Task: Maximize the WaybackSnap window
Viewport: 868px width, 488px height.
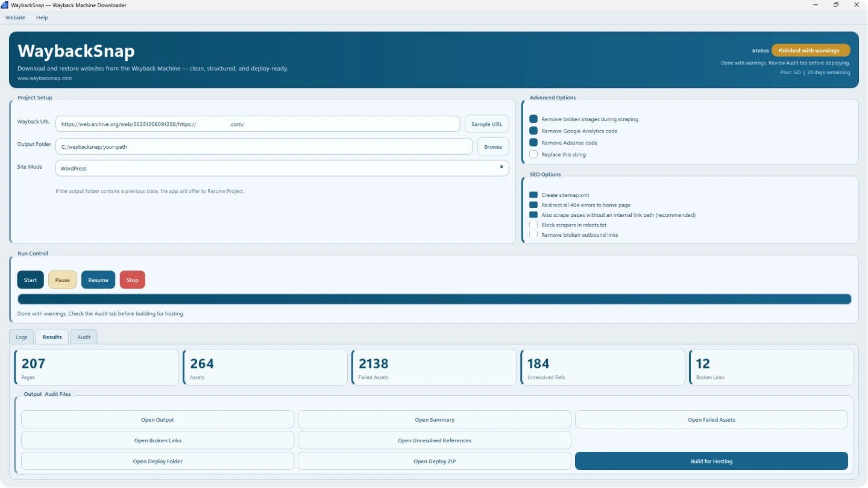Action: coord(836,5)
